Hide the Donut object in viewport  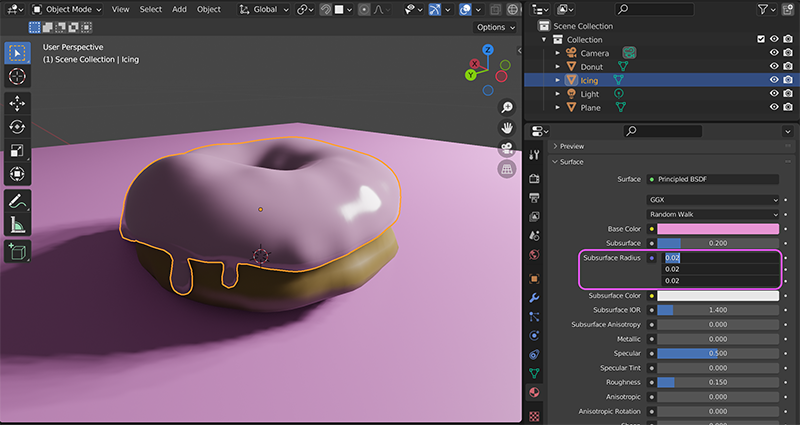coord(774,66)
